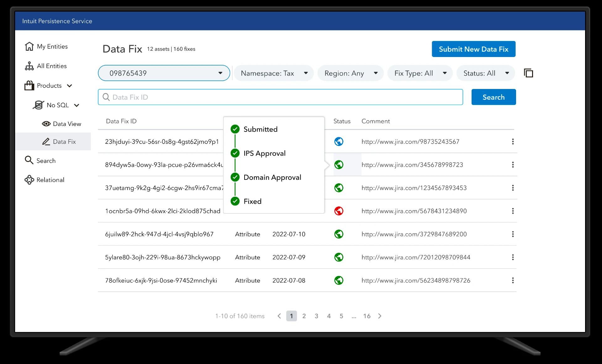Select ID 6juilw89-2hck-947d-4jcl-4vsj9qblo967
This screenshot has width=602, height=364.
(159, 234)
